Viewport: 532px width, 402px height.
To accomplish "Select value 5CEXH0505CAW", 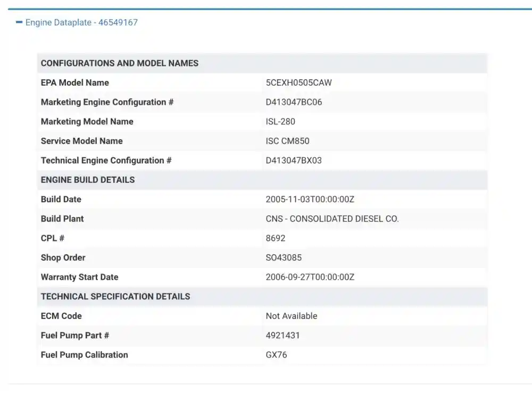I will [298, 82].
